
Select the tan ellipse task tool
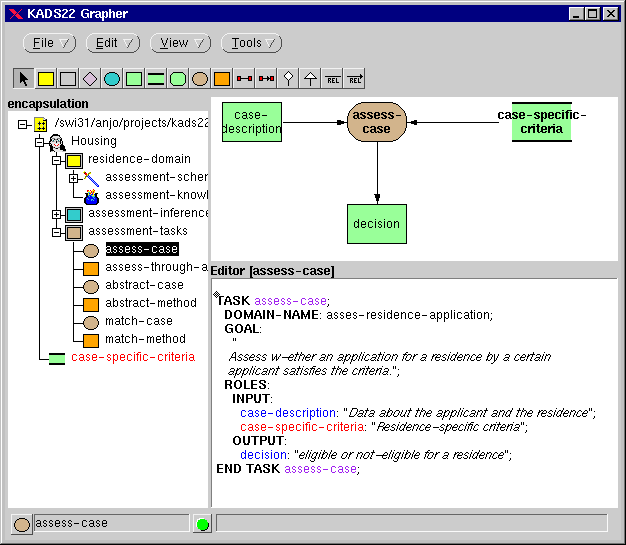coord(200,78)
